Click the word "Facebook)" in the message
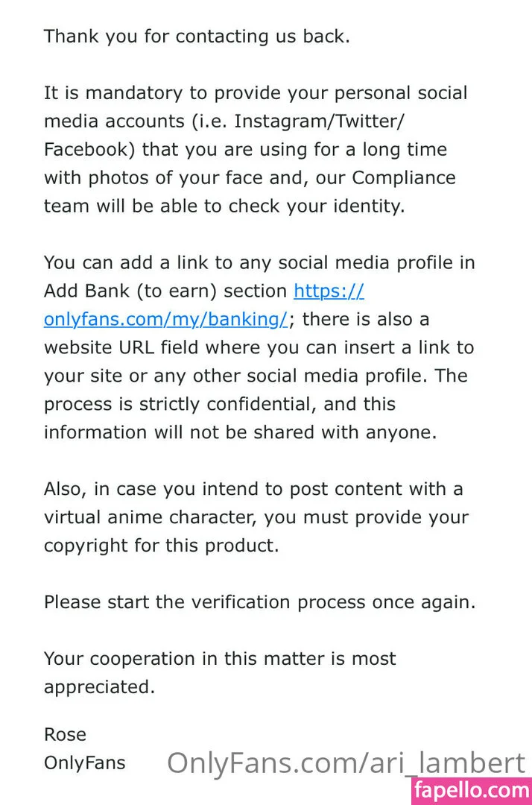The width and height of the screenshot is (532, 805). (89, 150)
